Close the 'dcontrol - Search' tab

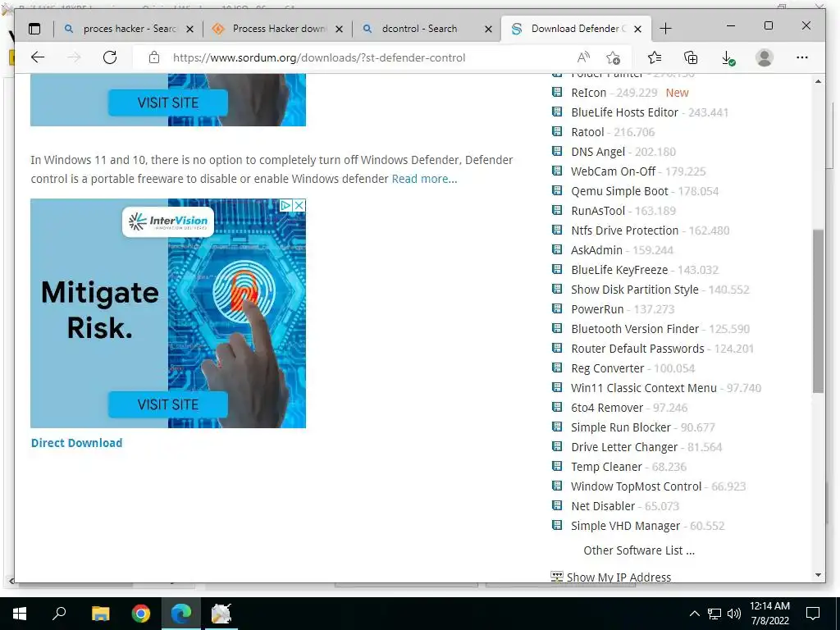[x=489, y=29]
